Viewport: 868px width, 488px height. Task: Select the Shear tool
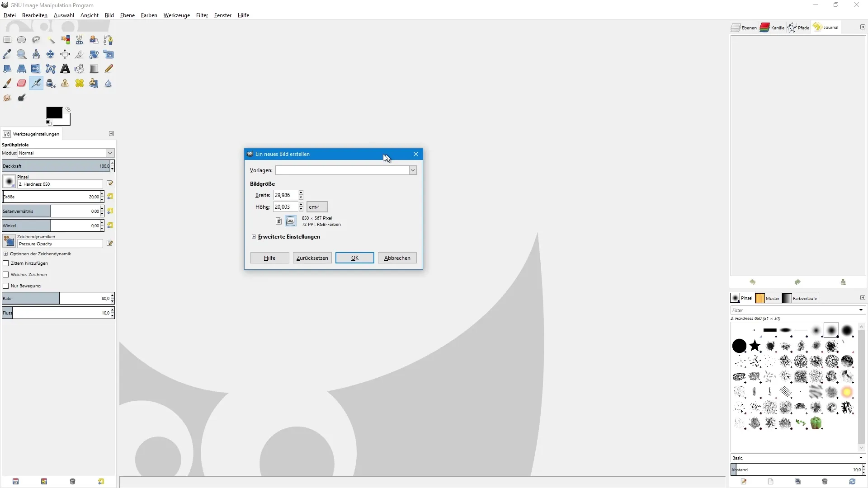point(7,69)
